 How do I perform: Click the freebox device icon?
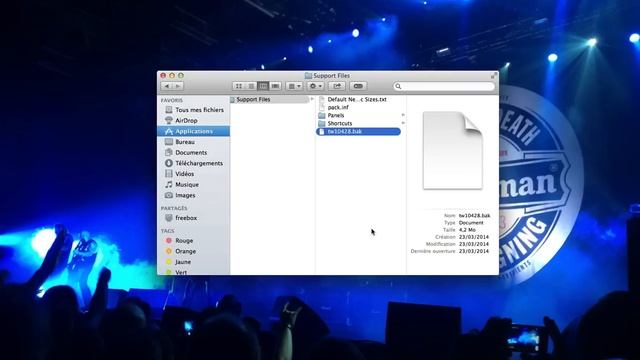pos(169,218)
